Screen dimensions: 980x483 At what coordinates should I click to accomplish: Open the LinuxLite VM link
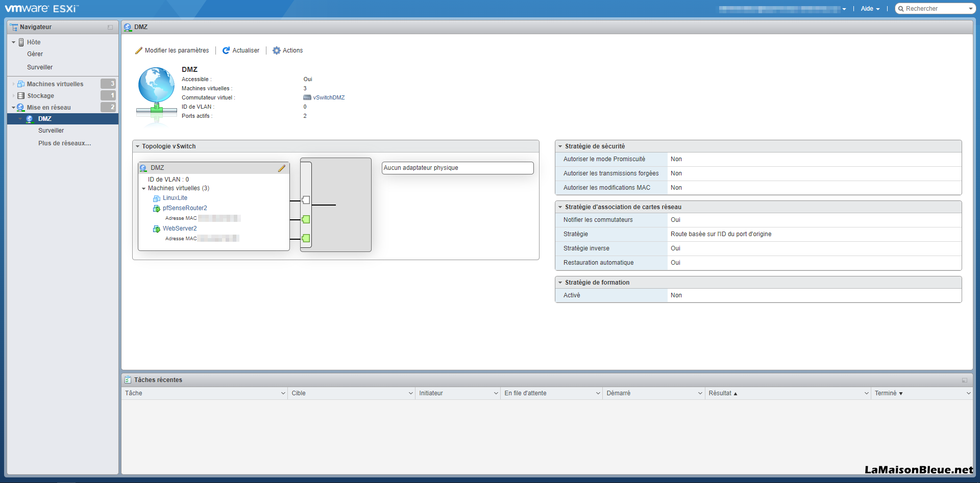point(175,198)
